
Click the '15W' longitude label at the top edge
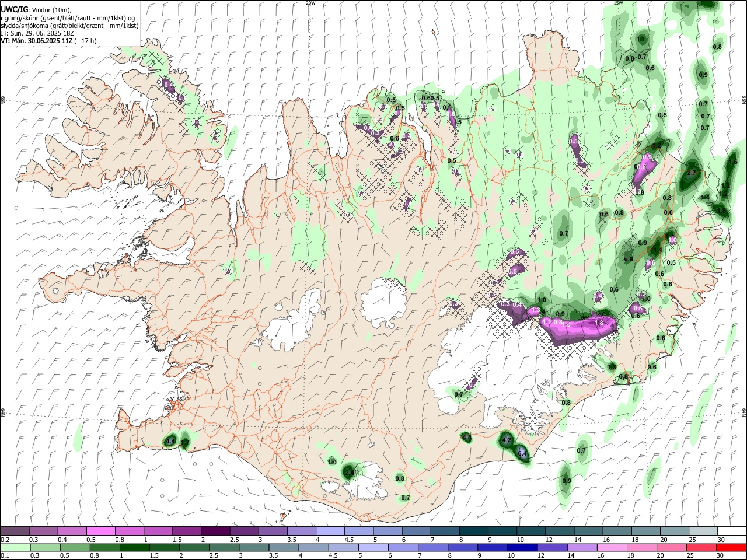point(618,3)
